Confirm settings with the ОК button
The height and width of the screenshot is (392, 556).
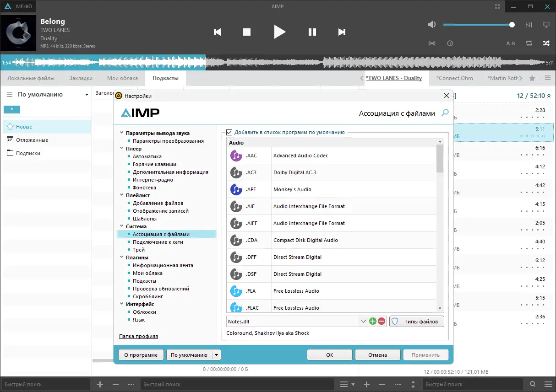pyautogui.click(x=330, y=355)
